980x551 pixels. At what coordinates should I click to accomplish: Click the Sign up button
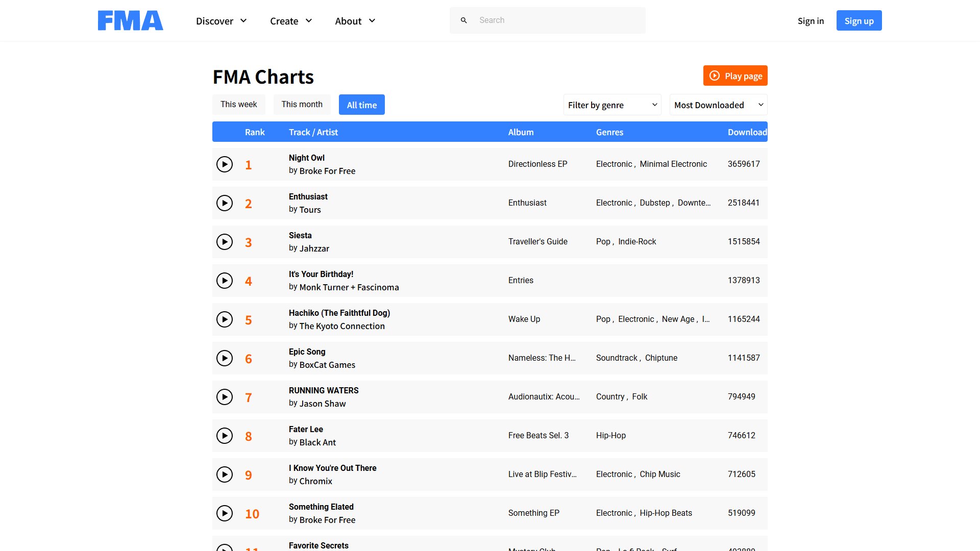point(859,20)
